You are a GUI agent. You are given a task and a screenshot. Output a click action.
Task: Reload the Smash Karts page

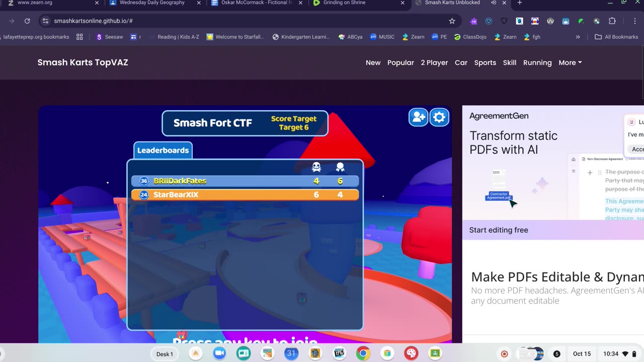[x=27, y=21]
